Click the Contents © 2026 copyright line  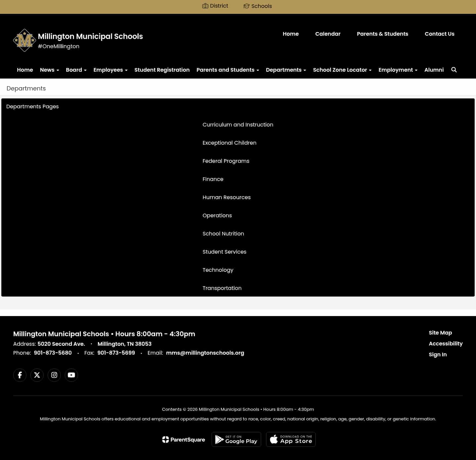click(238, 409)
